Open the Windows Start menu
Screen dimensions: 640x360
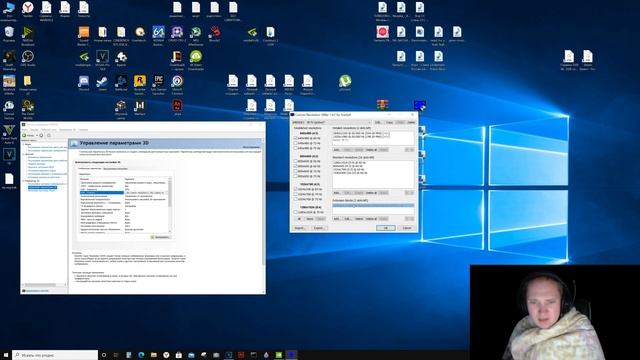click(6, 355)
